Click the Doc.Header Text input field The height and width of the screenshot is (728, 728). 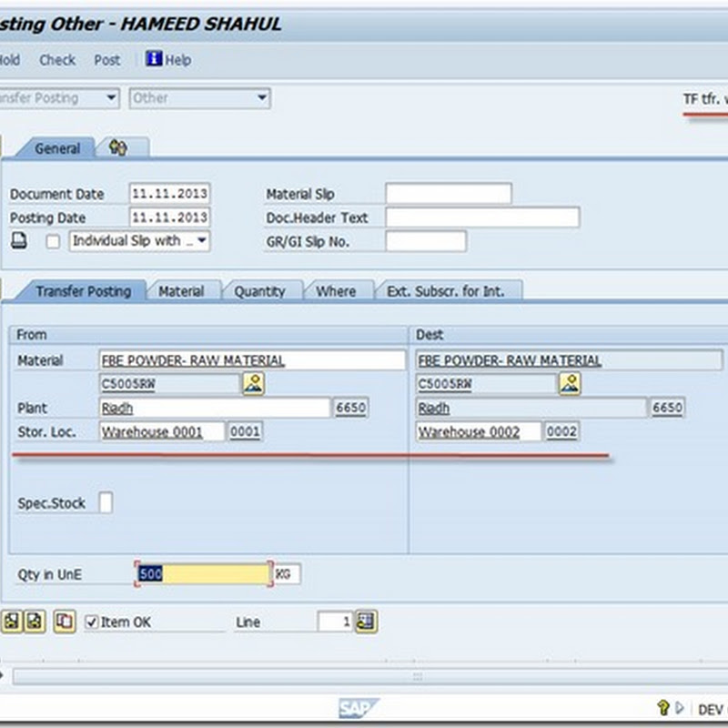(x=482, y=217)
